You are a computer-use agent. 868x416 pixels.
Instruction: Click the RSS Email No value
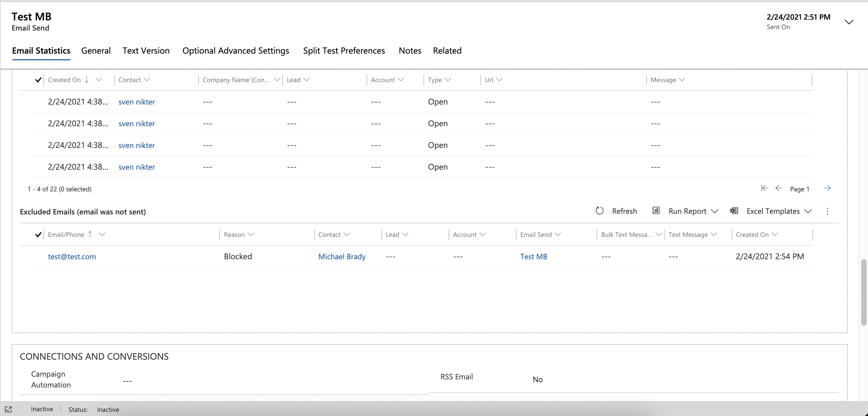click(x=538, y=379)
